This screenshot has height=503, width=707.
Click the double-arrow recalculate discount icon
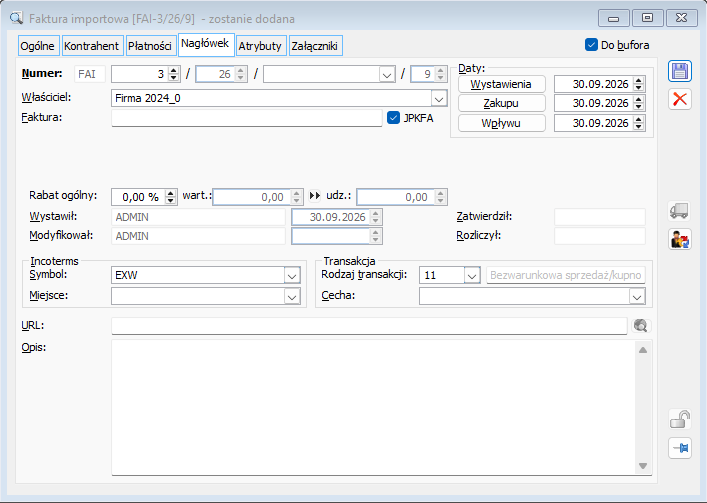314,196
